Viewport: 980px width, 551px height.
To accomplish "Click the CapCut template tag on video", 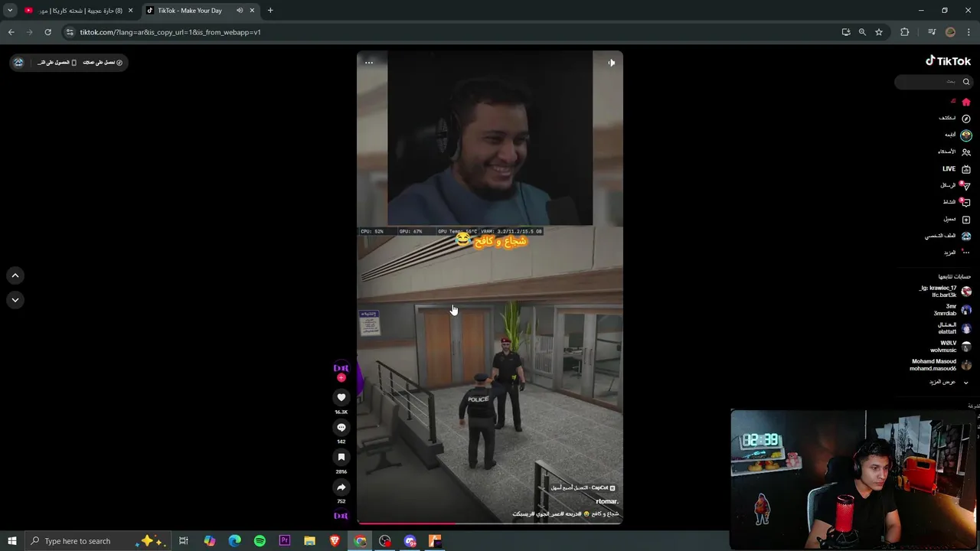I will [583, 487].
